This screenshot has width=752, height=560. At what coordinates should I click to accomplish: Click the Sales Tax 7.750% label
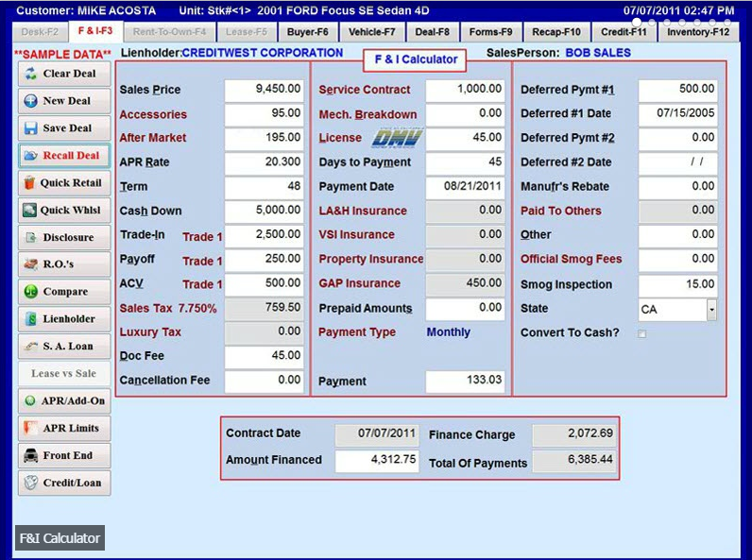tap(168, 308)
